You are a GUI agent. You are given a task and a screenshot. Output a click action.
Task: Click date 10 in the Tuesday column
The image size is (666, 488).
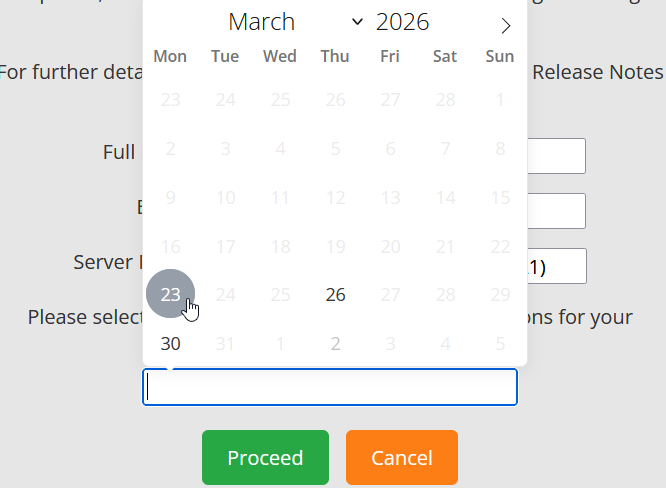tap(226, 197)
